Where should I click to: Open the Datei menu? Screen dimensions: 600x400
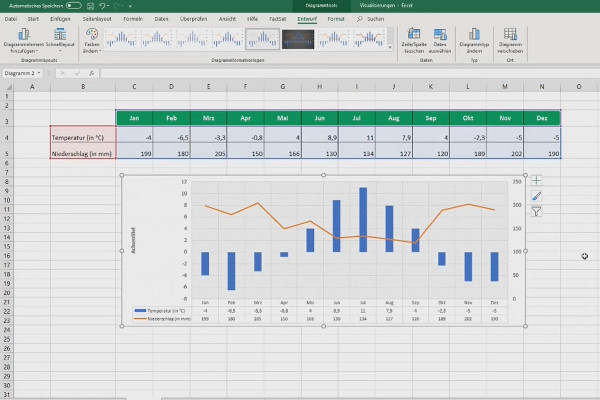point(11,19)
